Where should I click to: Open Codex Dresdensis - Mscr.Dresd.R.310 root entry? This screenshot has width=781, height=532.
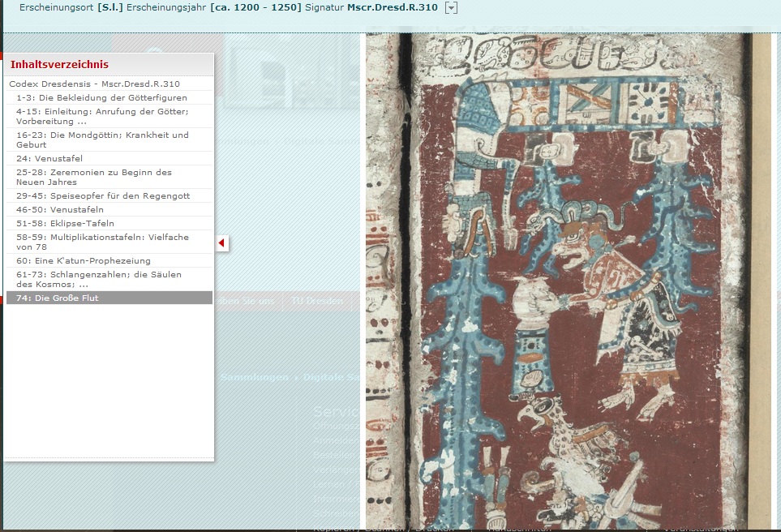(95, 84)
